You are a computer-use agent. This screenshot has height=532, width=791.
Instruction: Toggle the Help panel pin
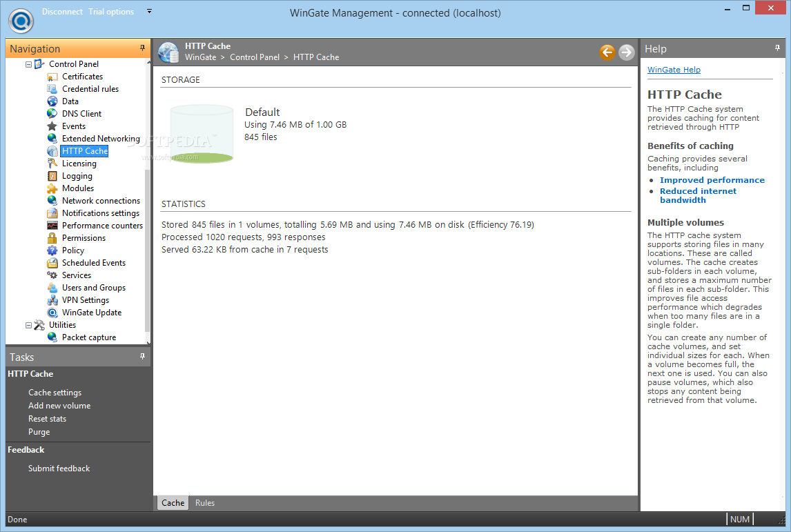coord(777,48)
